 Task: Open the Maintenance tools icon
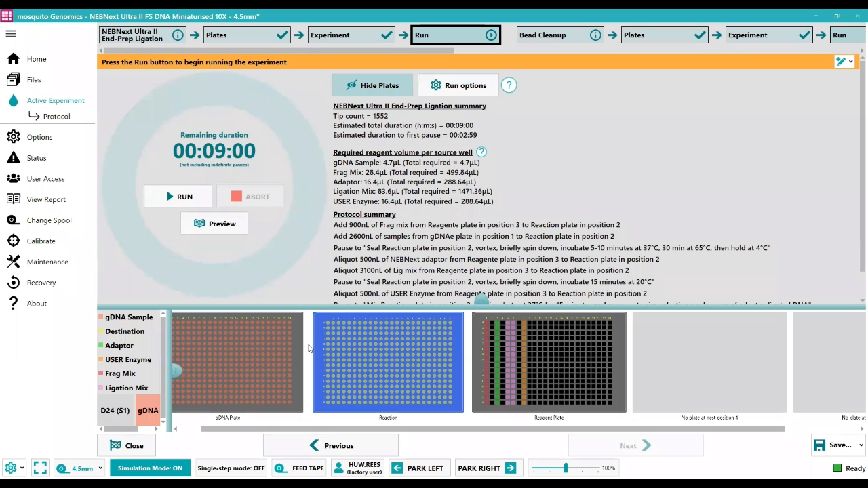point(14,262)
